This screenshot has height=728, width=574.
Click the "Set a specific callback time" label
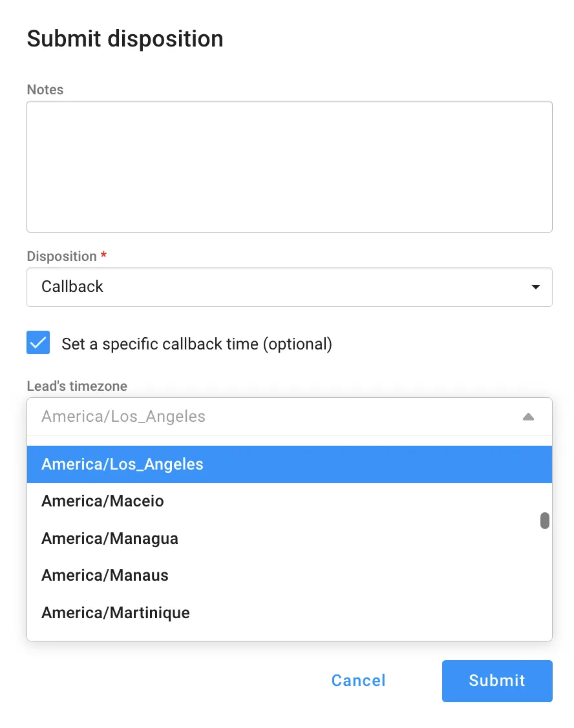tap(197, 344)
